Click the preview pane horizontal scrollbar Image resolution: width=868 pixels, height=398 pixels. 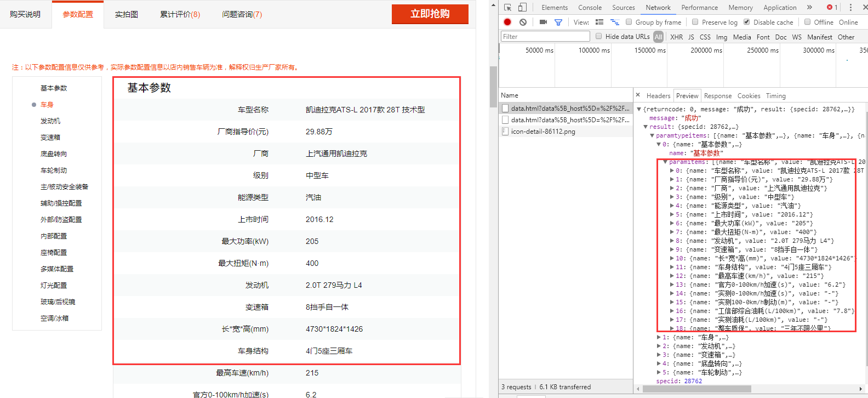coord(697,389)
